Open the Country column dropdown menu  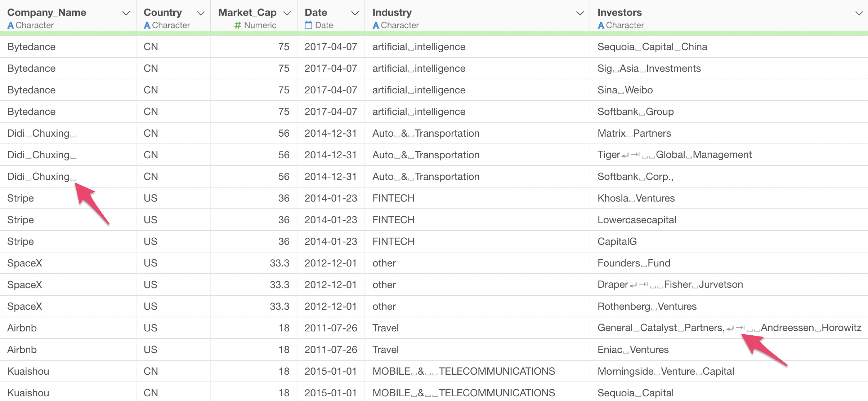tap(201, 13)
